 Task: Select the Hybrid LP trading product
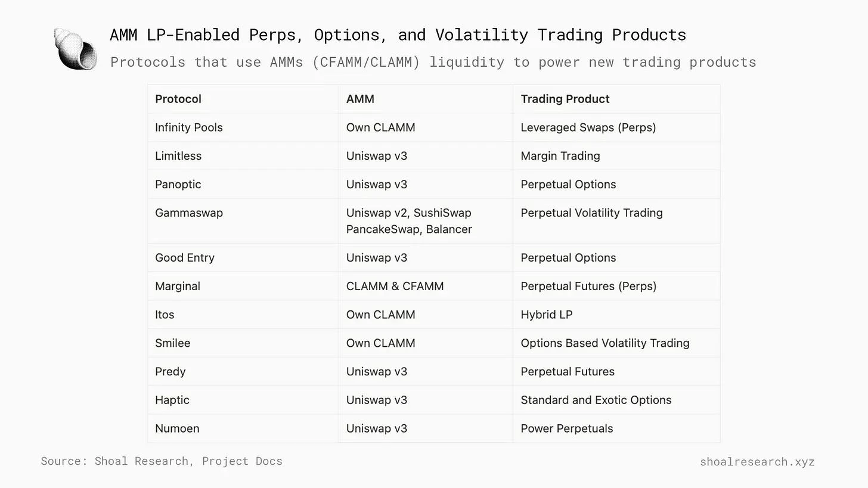click(547, 315)
